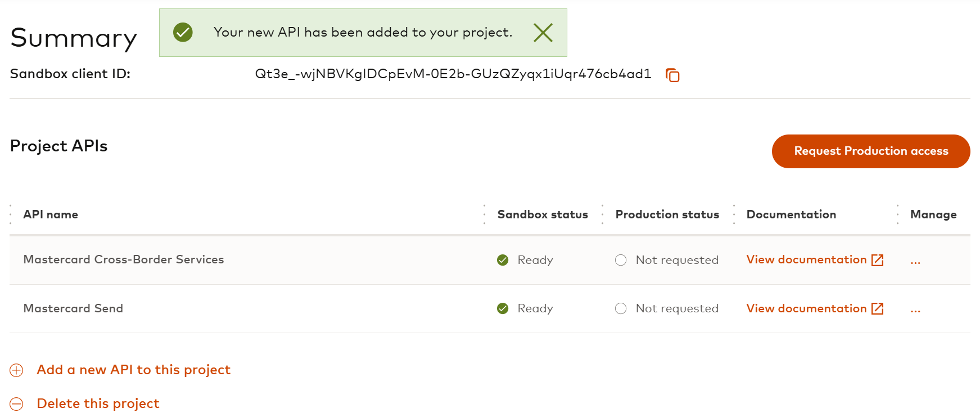Click the Sandbox status column header

coord(543,214)
